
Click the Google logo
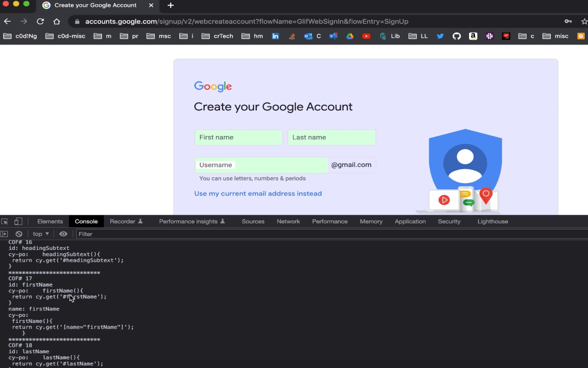tap(213, 86)
